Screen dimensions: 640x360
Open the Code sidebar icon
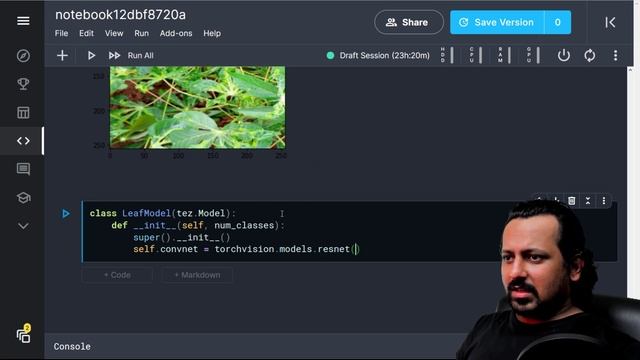coord(23,141)
